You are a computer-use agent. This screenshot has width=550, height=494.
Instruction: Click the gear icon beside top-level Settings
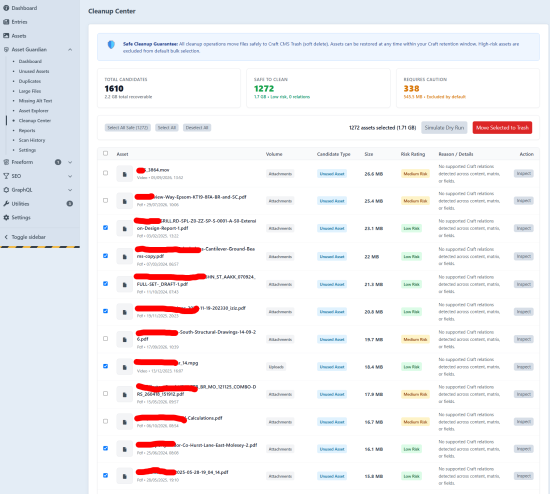[x=6, y=218]
